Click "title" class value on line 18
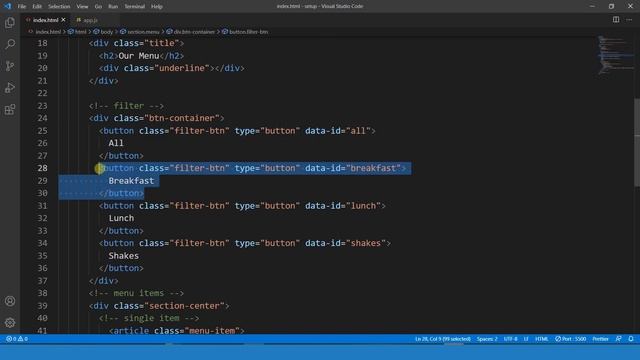This screenshot has height=360, width=640. (x=162, y=43)
